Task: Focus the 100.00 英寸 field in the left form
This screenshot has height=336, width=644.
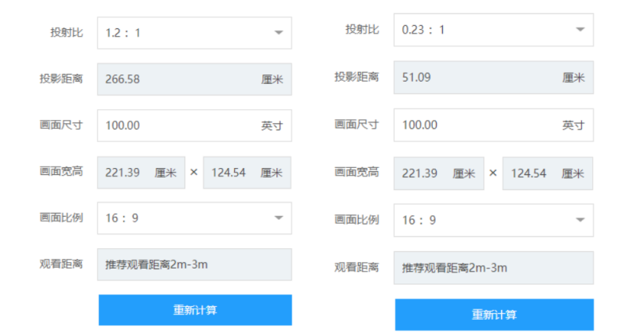Action: pyautogui.click(x=194, y=126)
